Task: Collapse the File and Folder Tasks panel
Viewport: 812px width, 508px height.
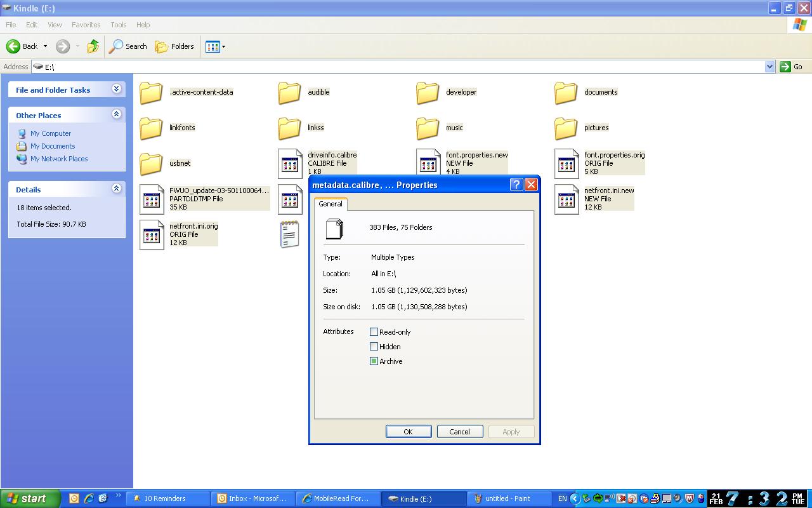Action: click(x=116, y=89)
